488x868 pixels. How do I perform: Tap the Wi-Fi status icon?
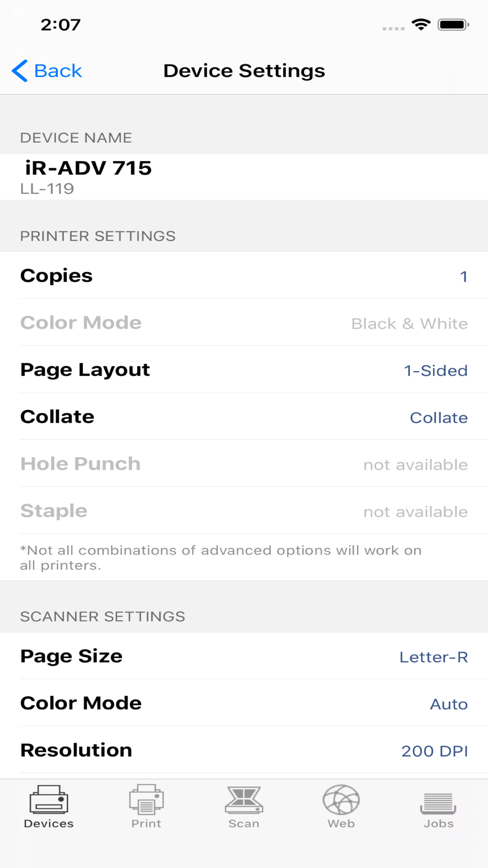[x=421, y=24]
